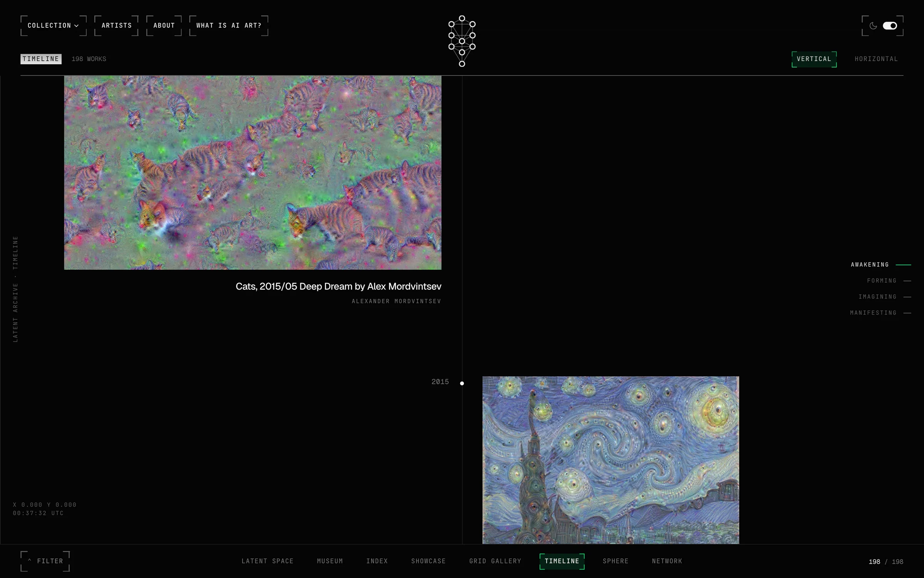The width and height of the screenshot is (924, 578).
Task: Open the About page
Action: [x=164, y=26]
